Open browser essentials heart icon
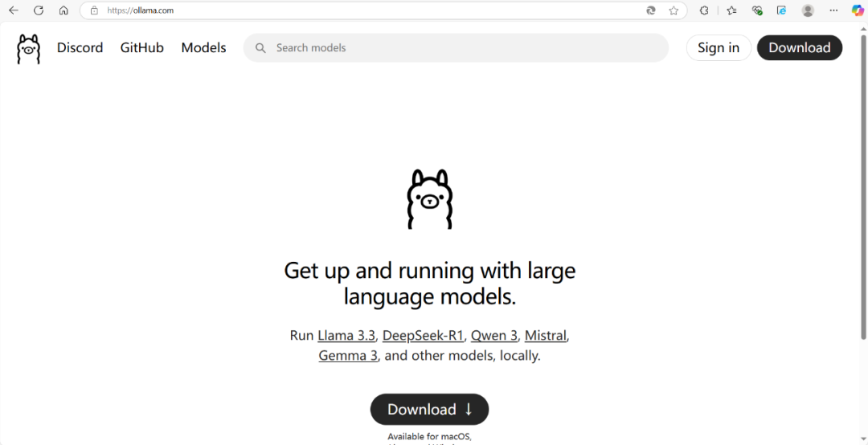868x445 pixels. [x=757, y=10]
